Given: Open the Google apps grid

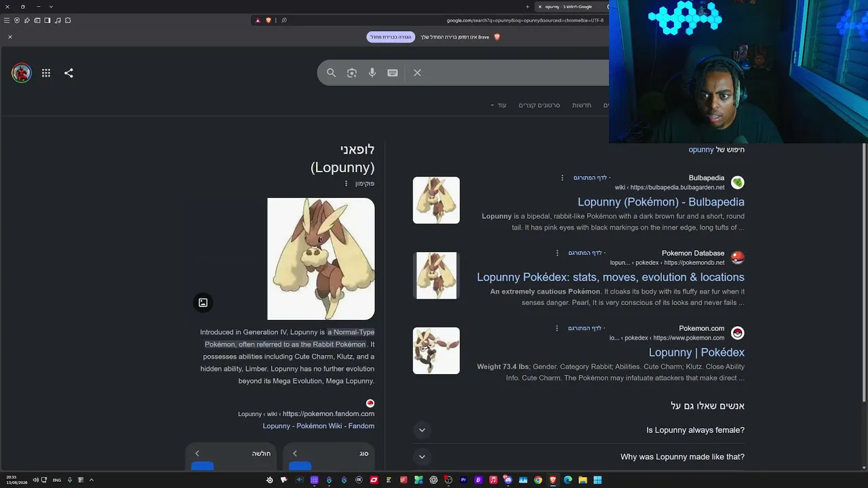Looking at the screenshot, I should point(46,73).
